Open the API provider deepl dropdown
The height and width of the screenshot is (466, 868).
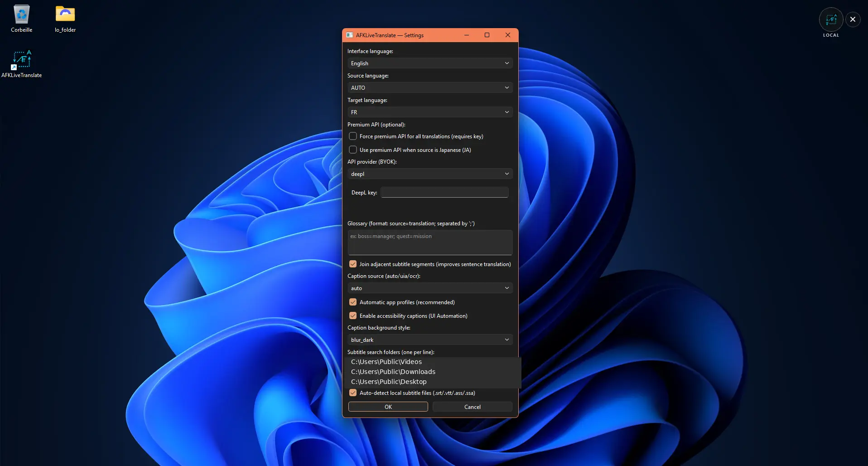point(430,174)
